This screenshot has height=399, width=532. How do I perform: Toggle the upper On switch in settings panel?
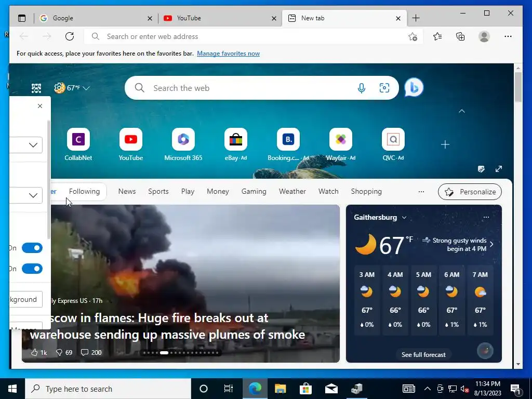[x=32, y=248]
